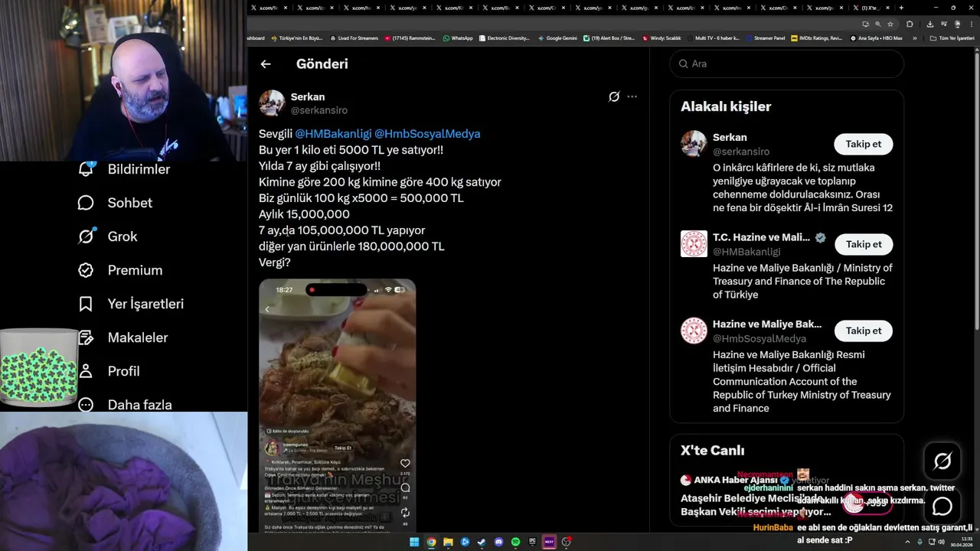Click the Ara search field
980x551 pixels.
pos(787,64)
